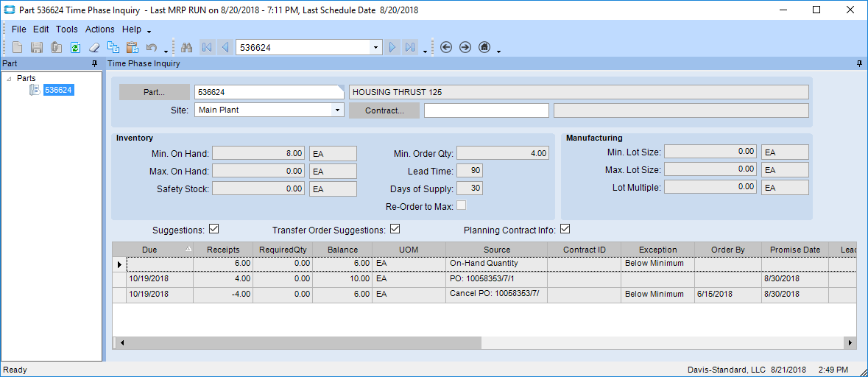
Task: Open the Help menu
Action: tap(132, 29)
